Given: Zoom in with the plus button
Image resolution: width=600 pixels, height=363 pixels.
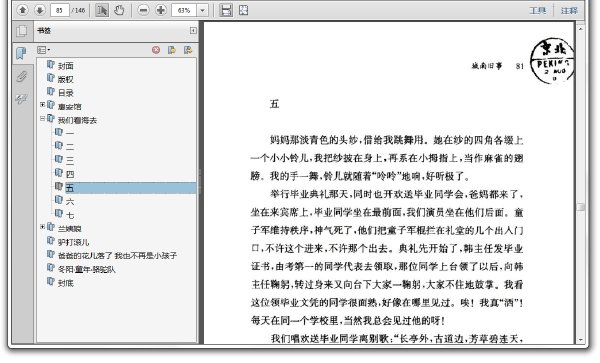Looking at the screenshot, I should (161, 10).
